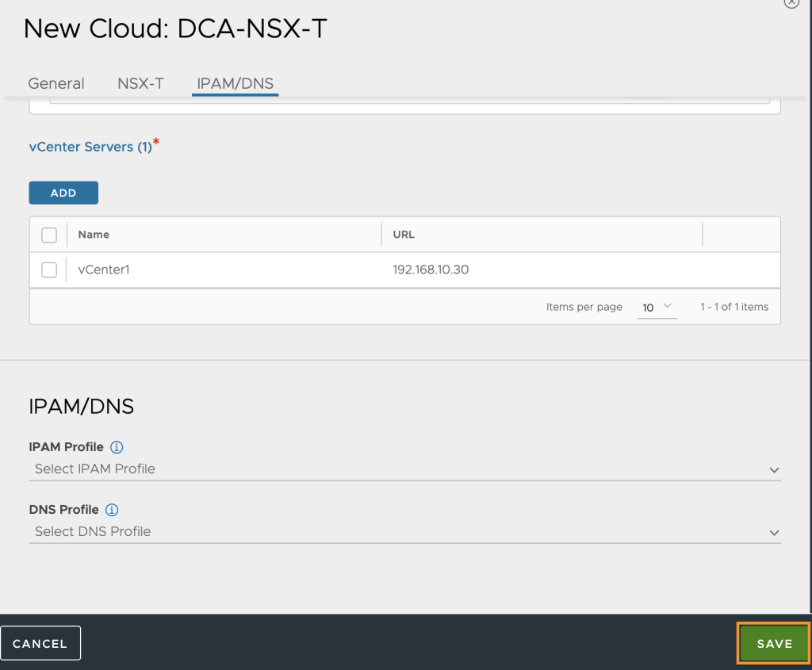Image resolution: width=812 pixels, height=670 pixels.
Task: Change items per page dropdown value
Action: 657,307
